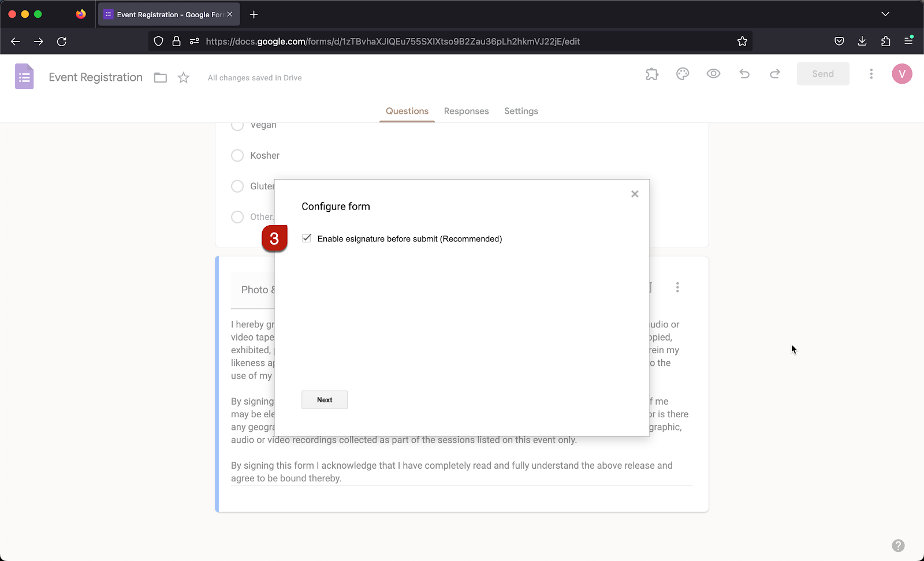Close the Configure form dialog

tap(634, 194)
